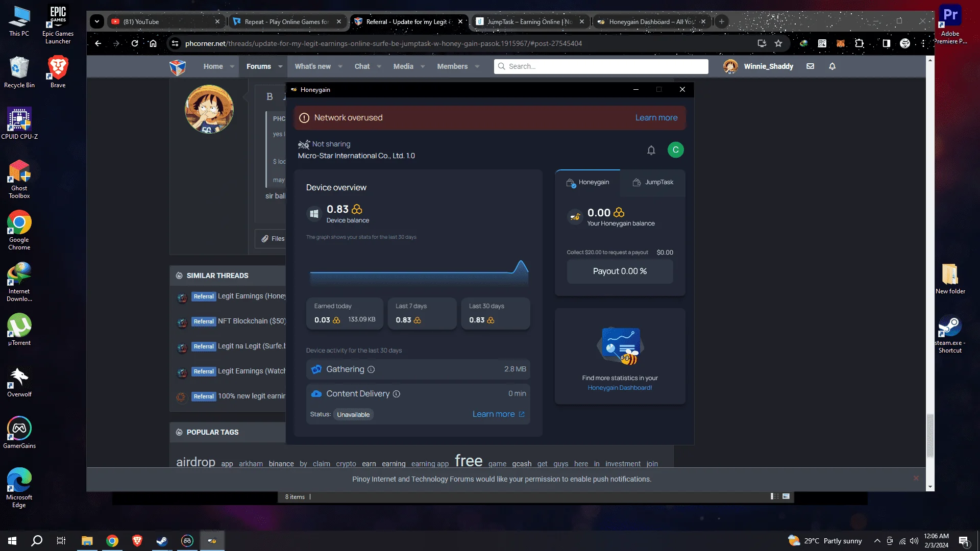980x551 pixels.
Task: Select the Overwolf desktop icon
Action: (x=19, y=381)
